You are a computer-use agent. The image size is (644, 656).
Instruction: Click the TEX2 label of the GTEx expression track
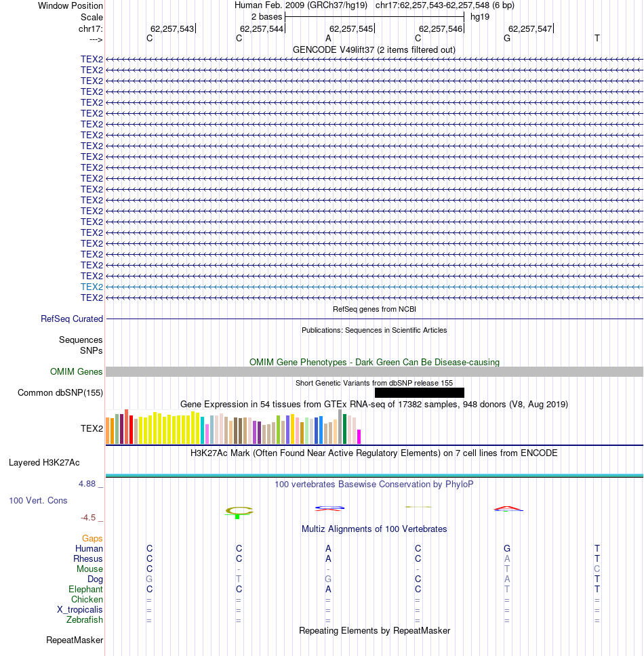coord(92,428)
